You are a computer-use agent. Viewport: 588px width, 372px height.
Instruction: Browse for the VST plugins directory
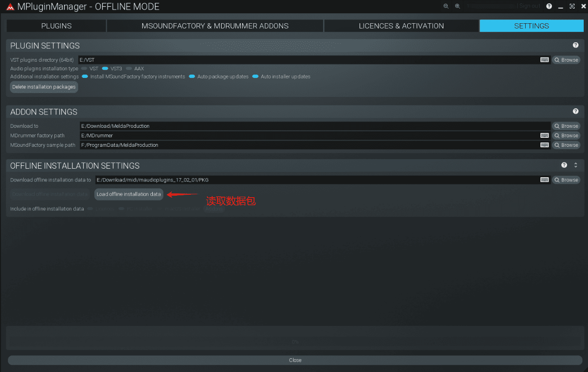pyautogui.click(x=566, y=60)
